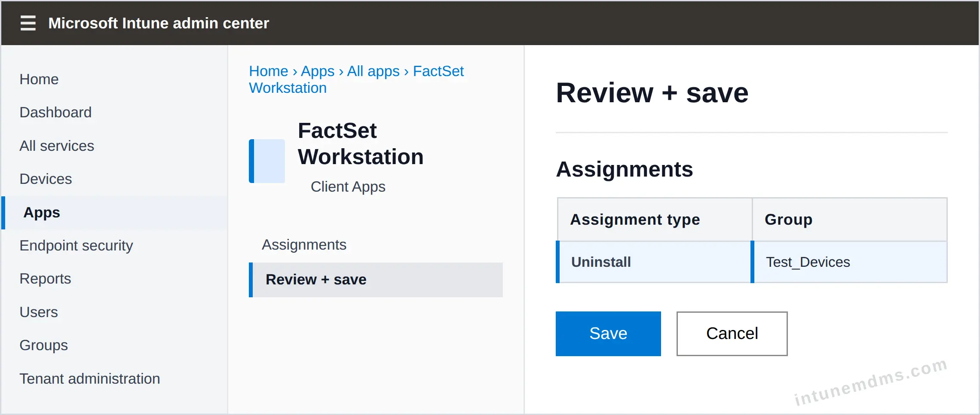Click the Assignment type column header

(x=655, y=220)
